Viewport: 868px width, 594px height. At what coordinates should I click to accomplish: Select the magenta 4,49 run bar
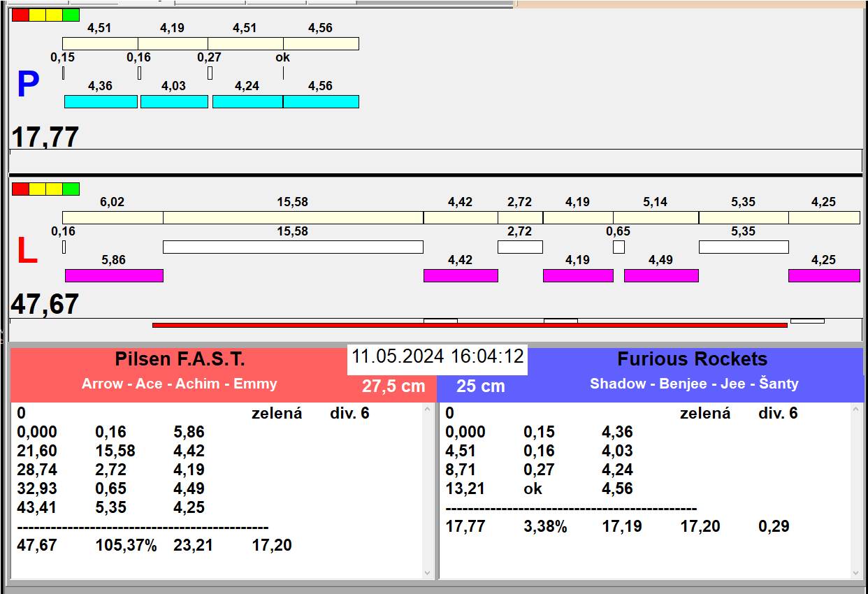click(x=661, y=275)
